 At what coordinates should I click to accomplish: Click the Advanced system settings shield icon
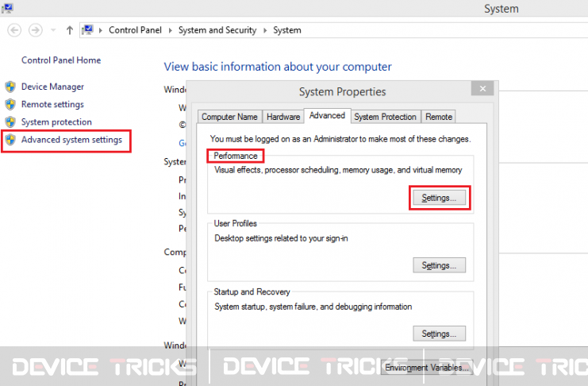[10, 140]
